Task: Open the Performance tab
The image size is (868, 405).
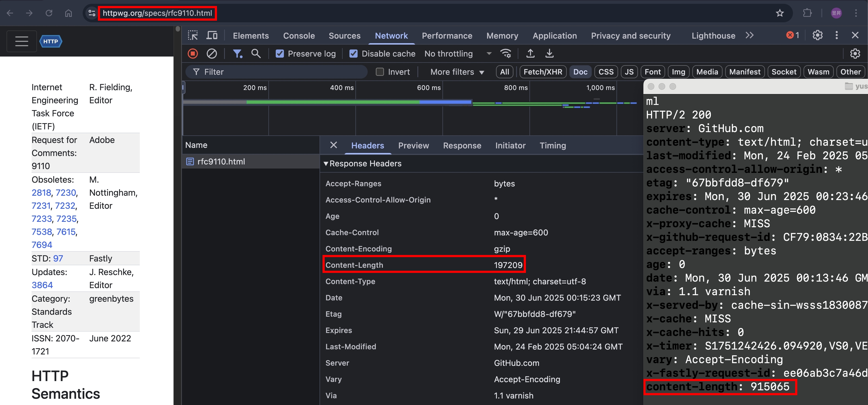Action: 447,36
